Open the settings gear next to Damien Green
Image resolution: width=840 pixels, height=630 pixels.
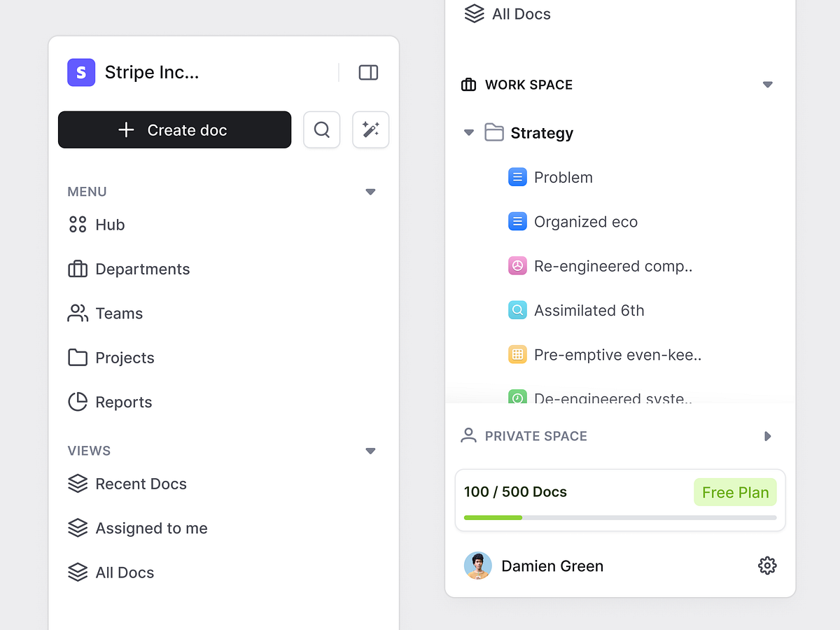click(767, 565)
